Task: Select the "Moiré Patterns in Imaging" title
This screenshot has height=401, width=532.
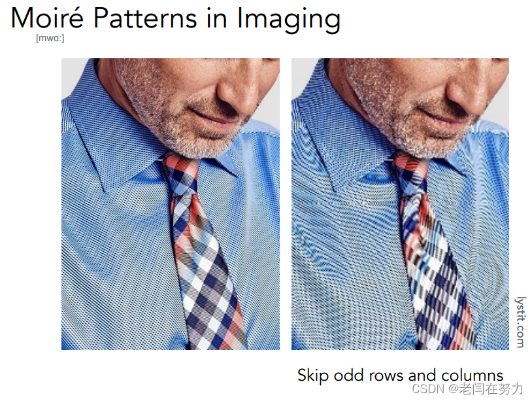Action: [x=176, y=19]
